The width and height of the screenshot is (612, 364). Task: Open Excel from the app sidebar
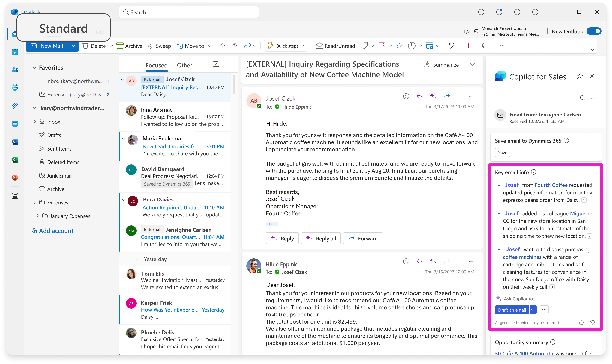coord(15,159)
